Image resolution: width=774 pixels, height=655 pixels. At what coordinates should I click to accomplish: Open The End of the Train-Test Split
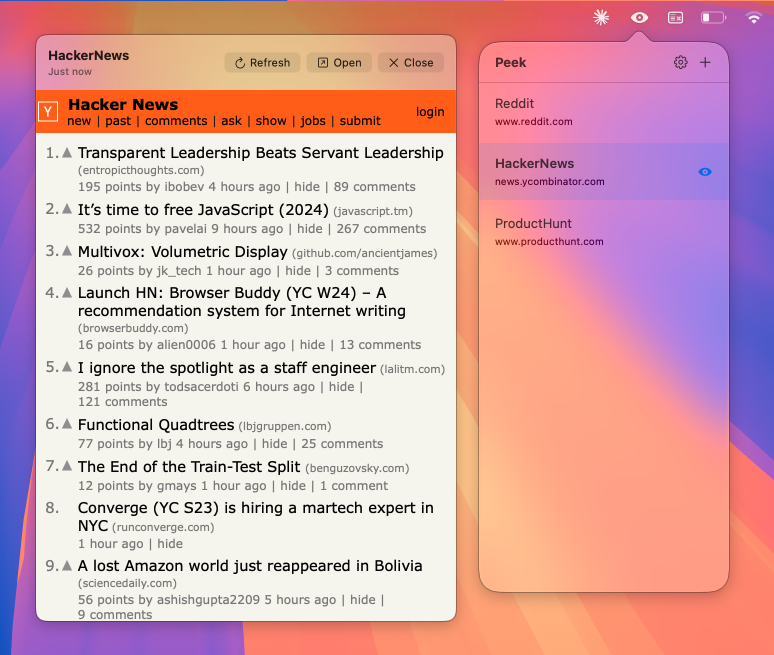pyautogui.click(x=189, y=467)
